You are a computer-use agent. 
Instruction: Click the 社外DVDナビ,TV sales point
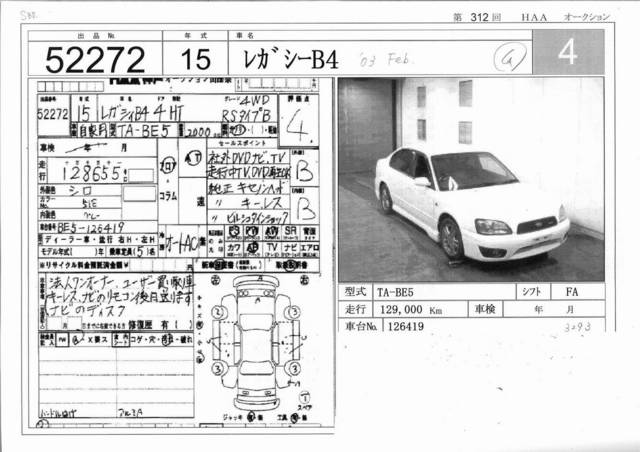click(x=248, y=157)
